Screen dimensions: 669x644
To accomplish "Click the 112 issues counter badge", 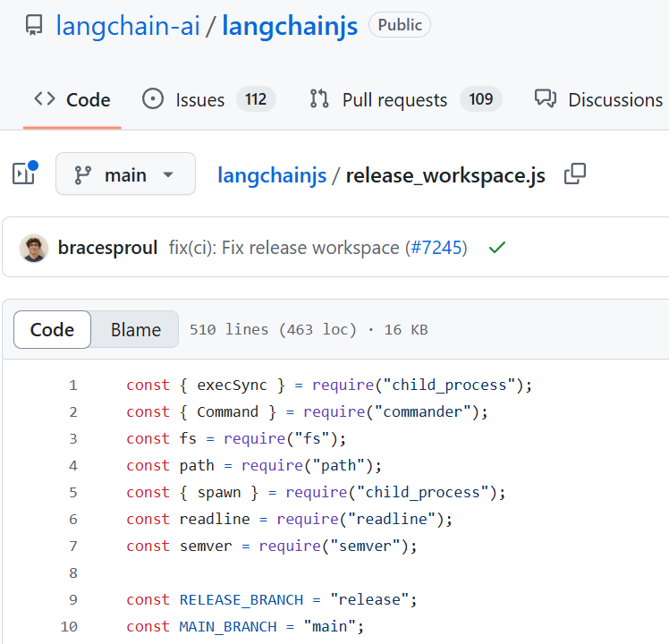I will (x=256, y=99).
